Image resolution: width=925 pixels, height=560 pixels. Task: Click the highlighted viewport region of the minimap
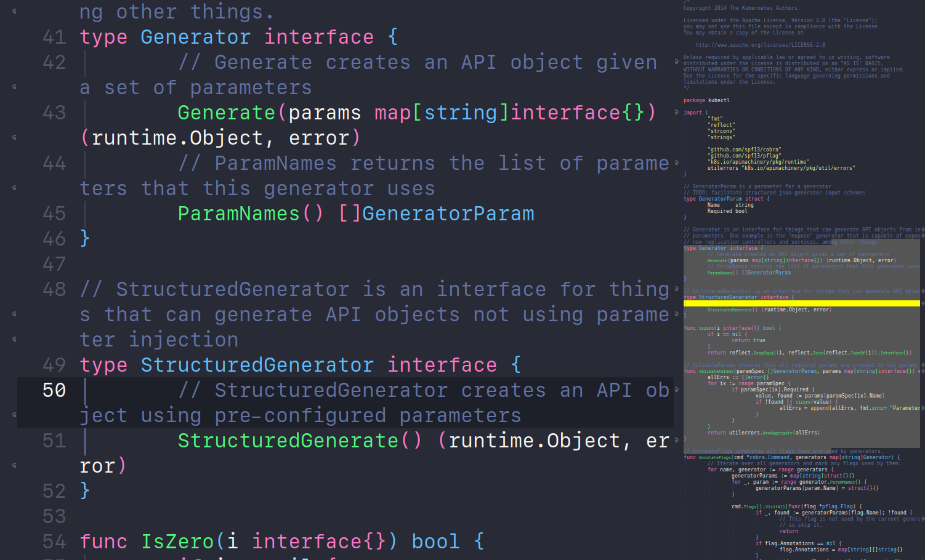[x=801, y=345]
